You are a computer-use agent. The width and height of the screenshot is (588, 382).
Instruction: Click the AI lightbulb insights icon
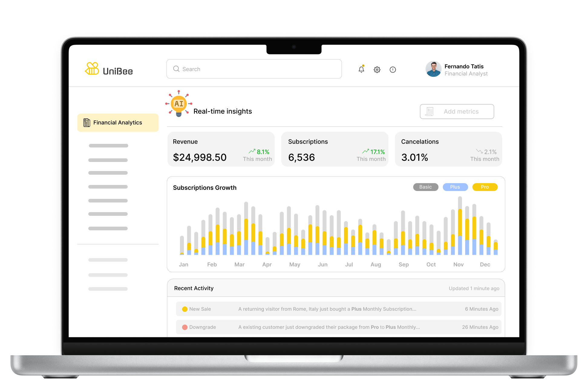pyautogui.click(x=179, y=104)
